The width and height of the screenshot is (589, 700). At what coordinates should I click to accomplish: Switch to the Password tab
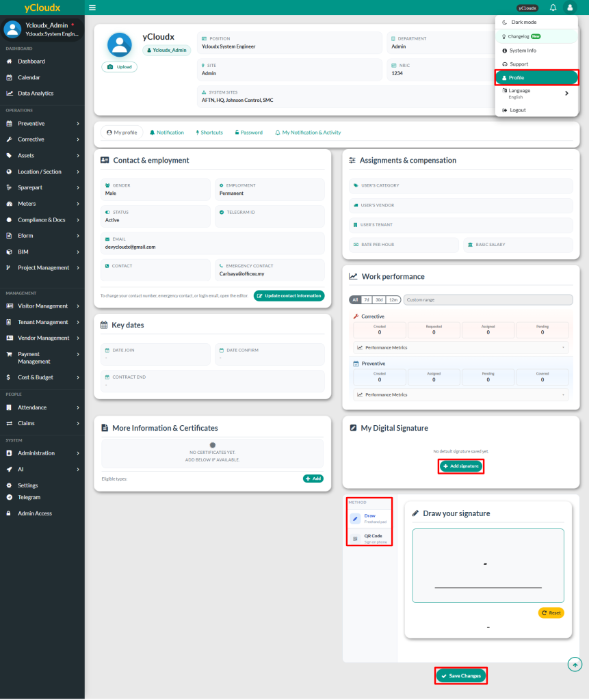[x=249, y=133]
